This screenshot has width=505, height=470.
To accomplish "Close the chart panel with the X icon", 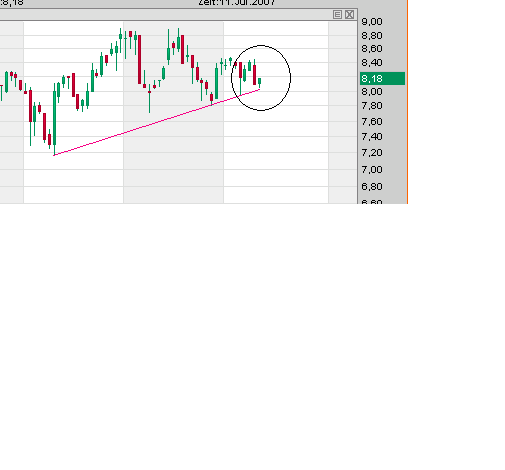I will (x=349, y=15).
